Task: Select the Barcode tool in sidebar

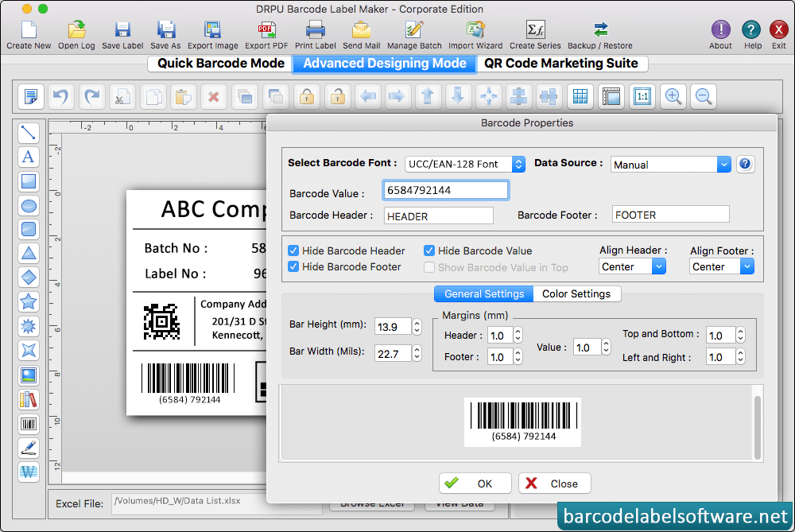Action: [x=29, y=424]
